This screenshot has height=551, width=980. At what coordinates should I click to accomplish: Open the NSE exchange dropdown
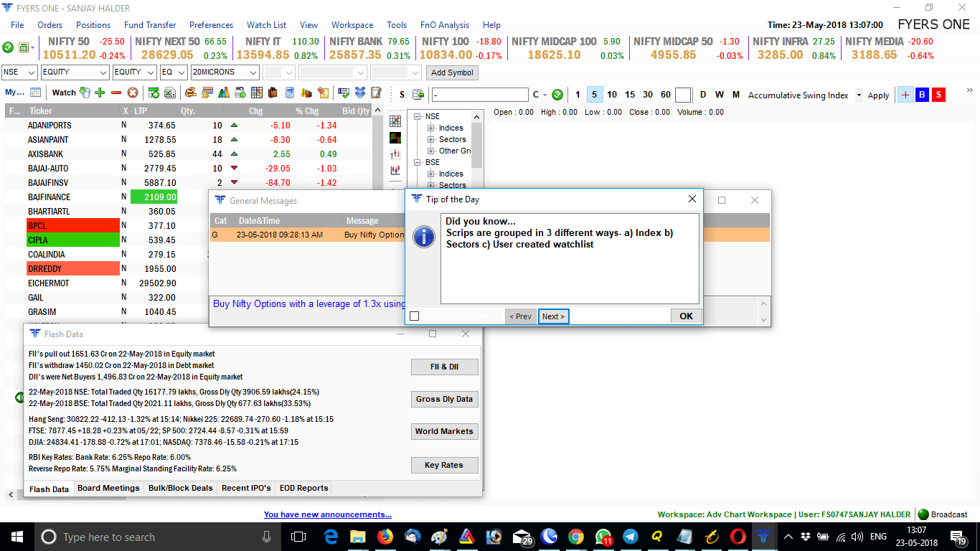[x=32, y=72]
